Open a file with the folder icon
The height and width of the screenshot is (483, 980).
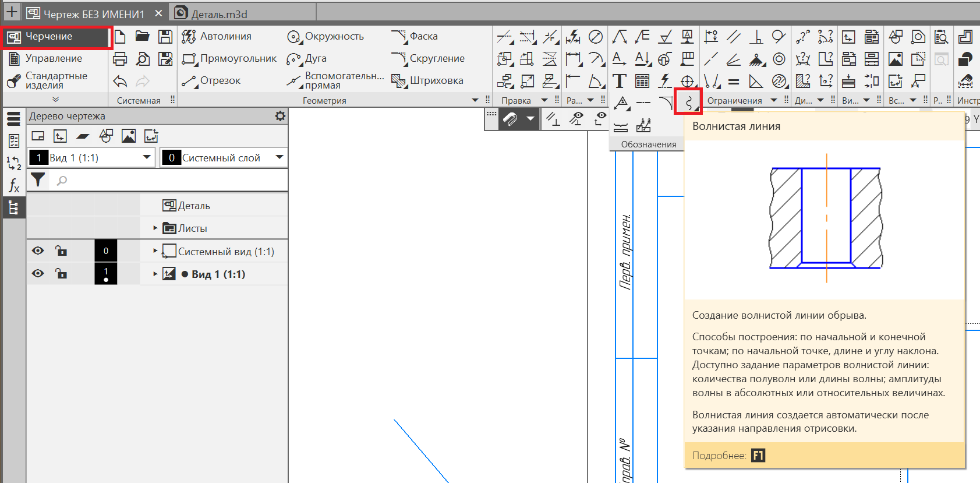tap(143, 37)
